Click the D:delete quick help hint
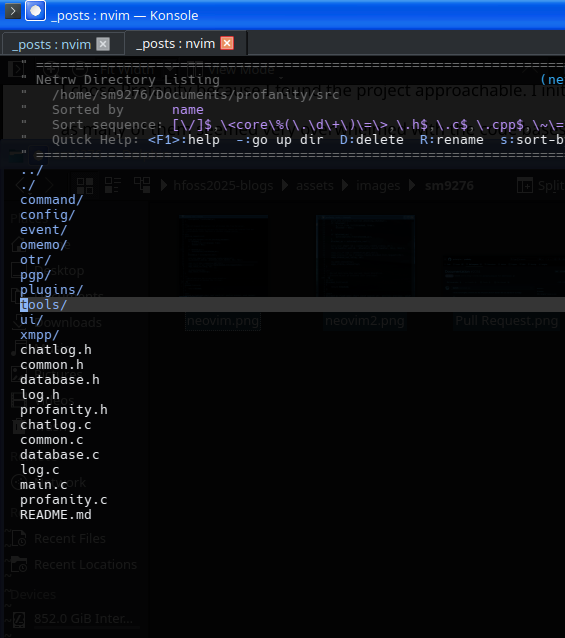This screenshot has width=565, height=638. tap(372, 140)
